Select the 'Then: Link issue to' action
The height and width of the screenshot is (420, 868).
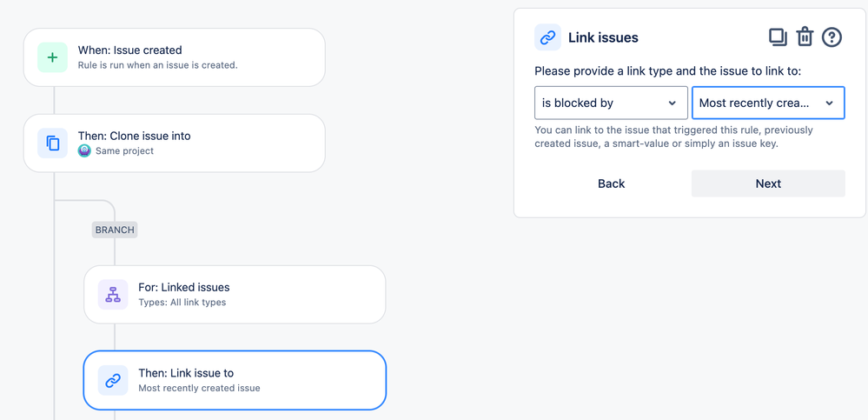pyautogui.click(x=235, y=380)
